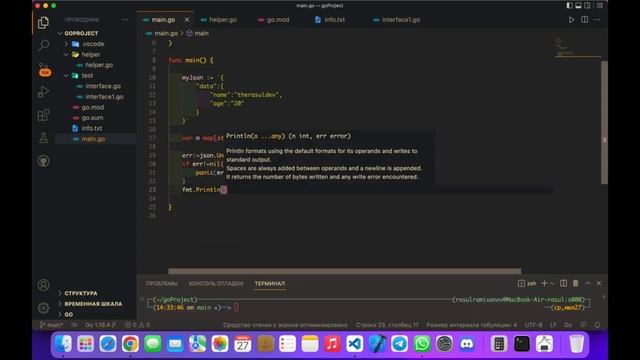Open the Run and Debug view
Screen dimensions: 640x360
43,92
